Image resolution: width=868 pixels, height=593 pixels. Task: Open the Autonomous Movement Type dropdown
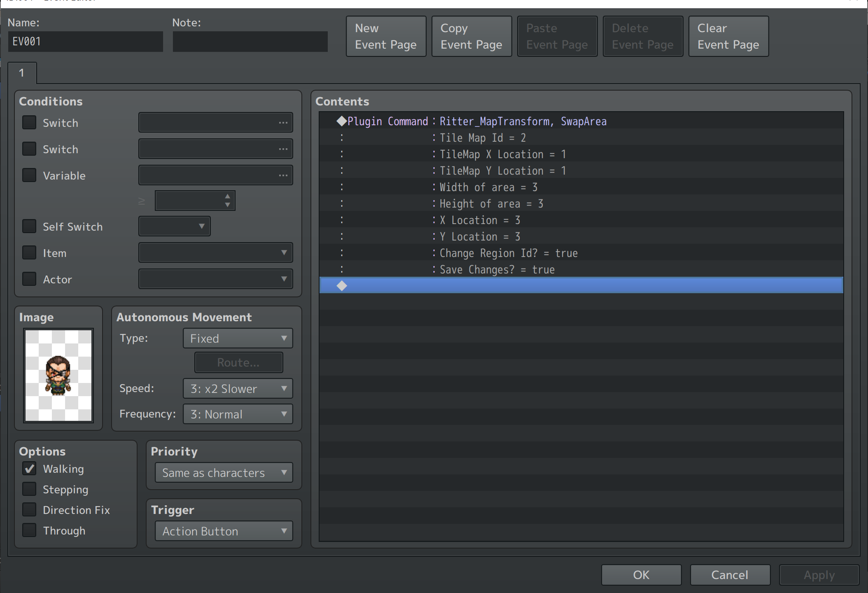[x=238, y=338]
